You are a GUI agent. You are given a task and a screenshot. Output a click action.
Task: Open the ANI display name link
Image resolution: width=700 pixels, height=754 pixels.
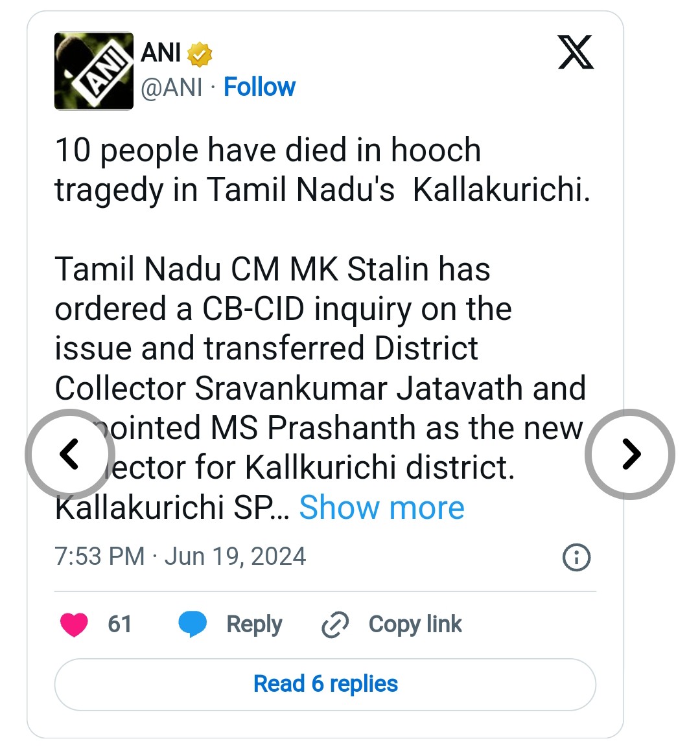pos(161,53)
